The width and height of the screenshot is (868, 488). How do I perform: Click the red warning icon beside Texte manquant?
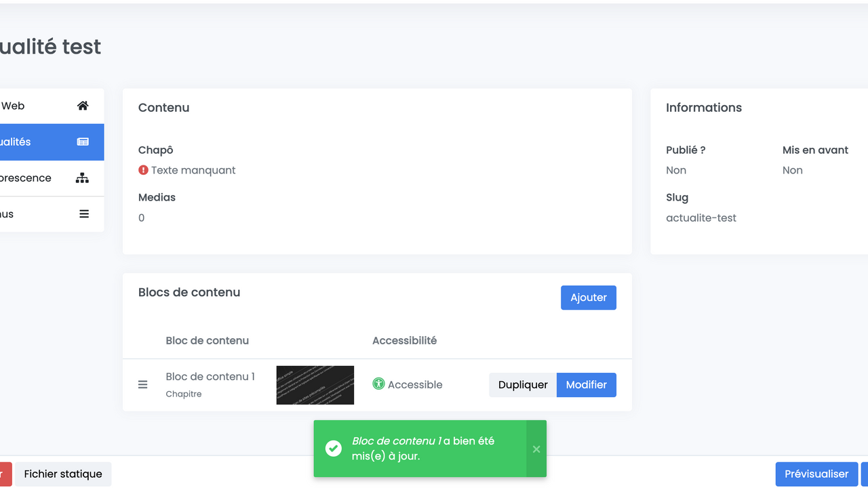click(143, 170)
